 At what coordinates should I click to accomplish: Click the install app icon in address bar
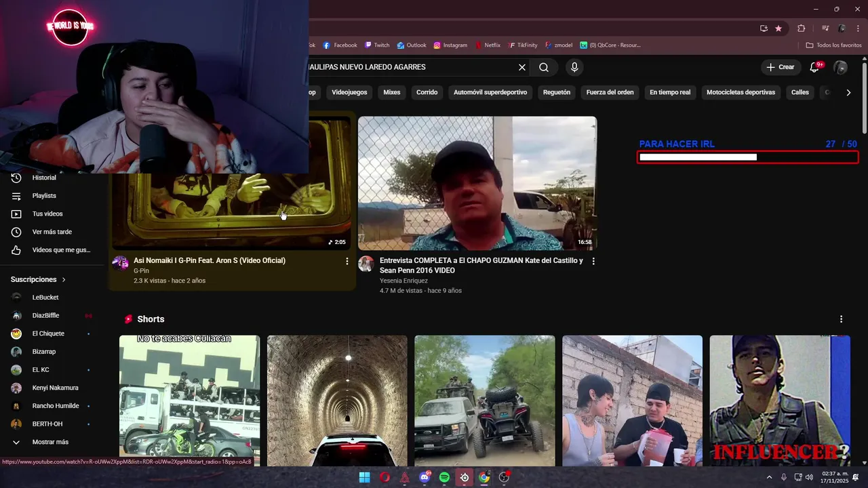click(764, 28)
